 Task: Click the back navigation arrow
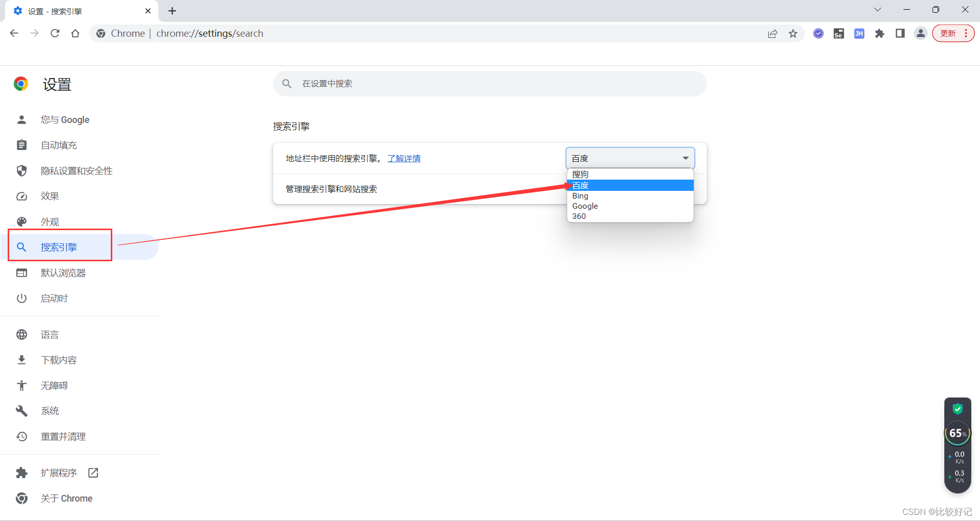pos(14,34)
